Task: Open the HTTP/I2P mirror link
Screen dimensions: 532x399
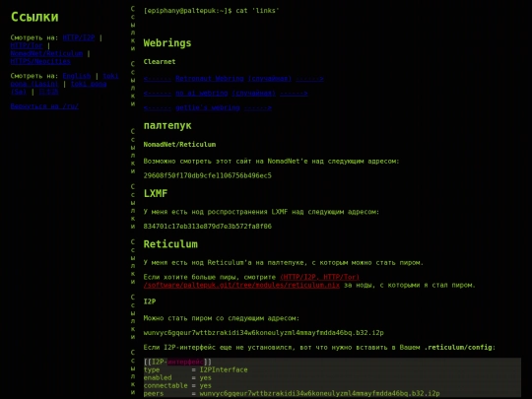Action: pos(79,37)
